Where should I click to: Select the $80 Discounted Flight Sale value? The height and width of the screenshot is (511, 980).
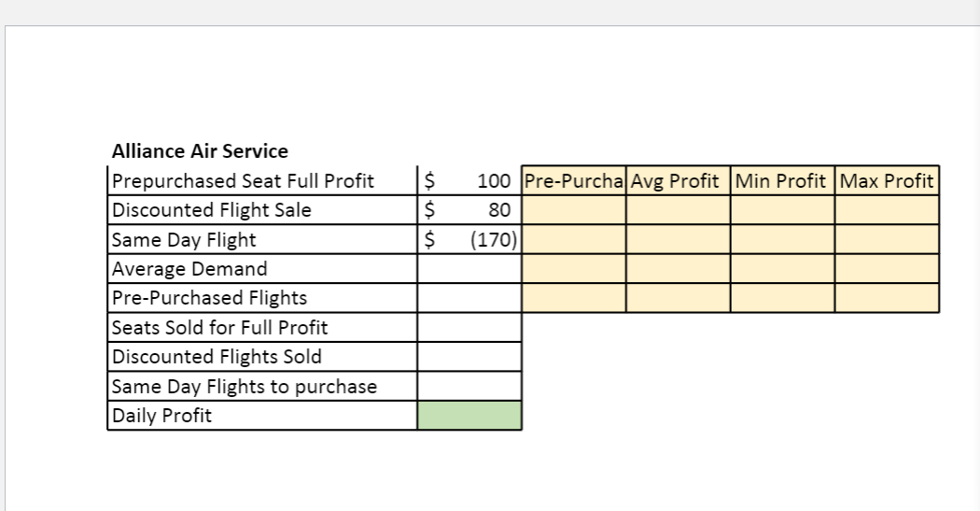tap(469, 210)
